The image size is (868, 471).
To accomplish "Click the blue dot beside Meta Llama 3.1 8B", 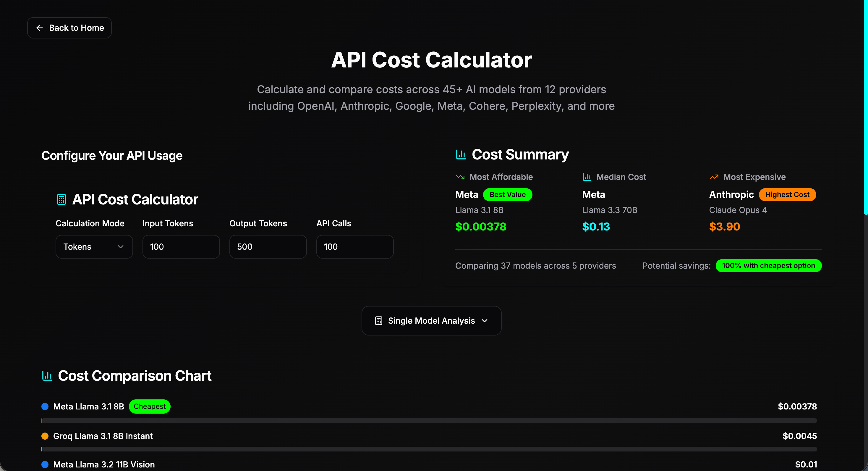I will pos(45,406).
